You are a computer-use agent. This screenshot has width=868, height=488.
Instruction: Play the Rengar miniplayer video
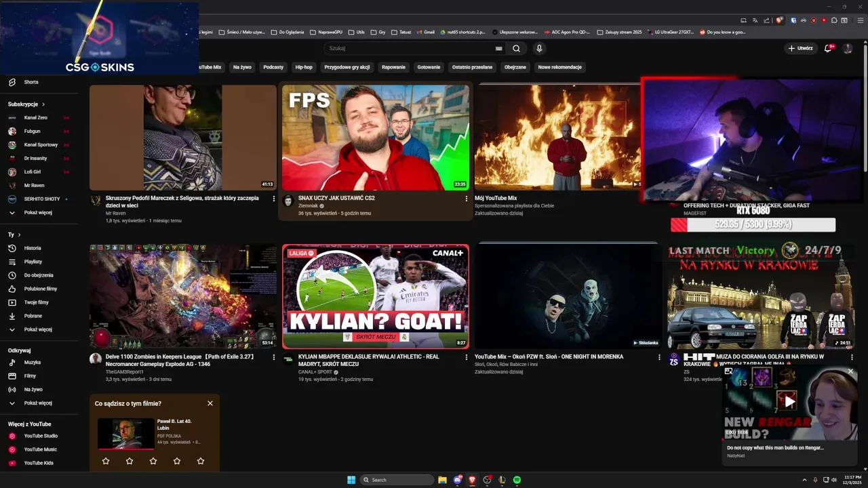pos(789,401)
